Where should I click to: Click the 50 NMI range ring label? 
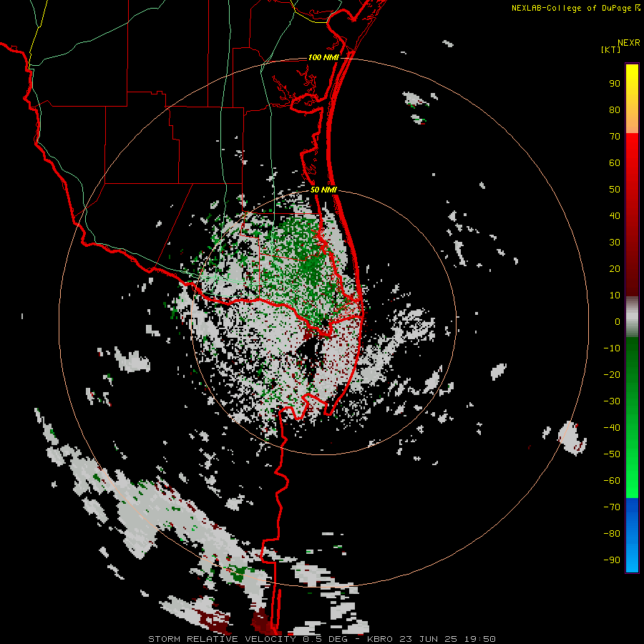coord(323,190)
